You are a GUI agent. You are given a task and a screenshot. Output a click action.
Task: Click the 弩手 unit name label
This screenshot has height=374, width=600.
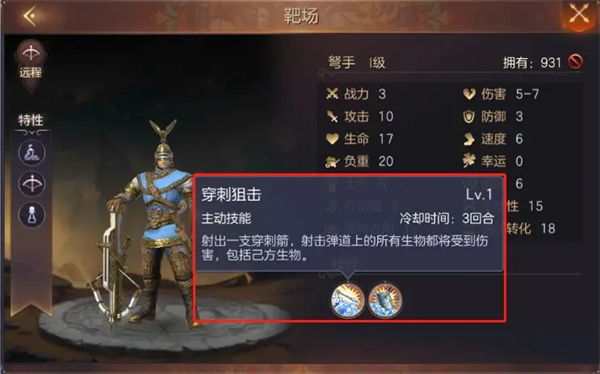pyautogui.click(x=341, y=62)
